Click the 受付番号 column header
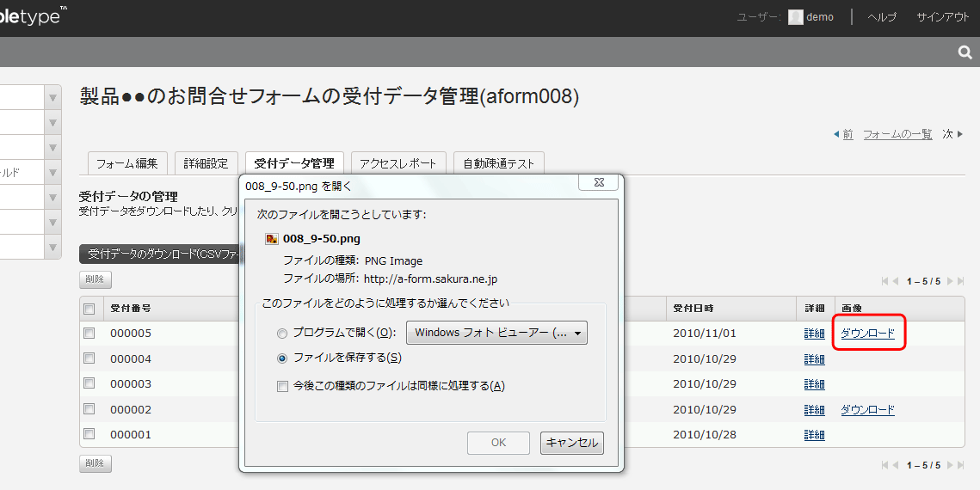The image size is (980, 490). [131, 309]
